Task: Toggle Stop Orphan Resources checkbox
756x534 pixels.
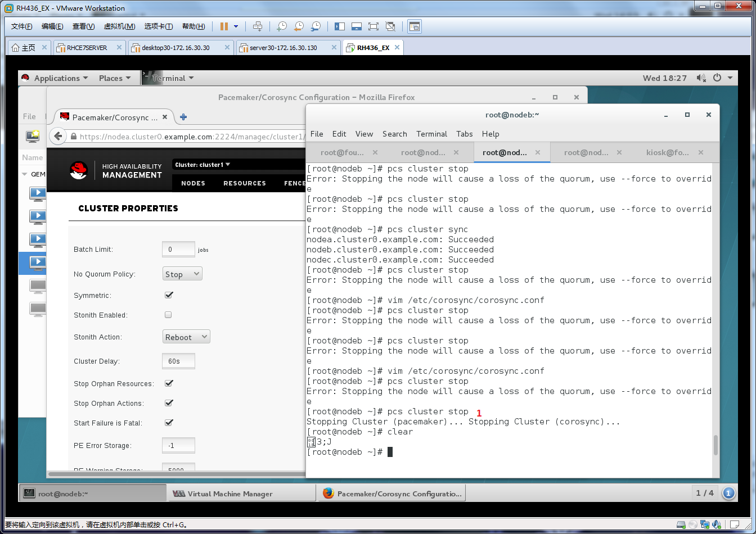Action: click(169, 383)
